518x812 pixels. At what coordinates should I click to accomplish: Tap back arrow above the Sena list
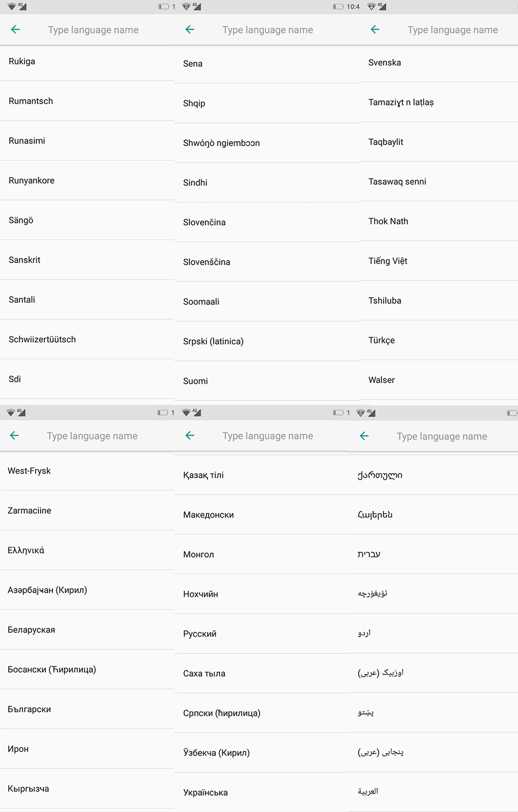pyautogui.click(x=190, y=30)
